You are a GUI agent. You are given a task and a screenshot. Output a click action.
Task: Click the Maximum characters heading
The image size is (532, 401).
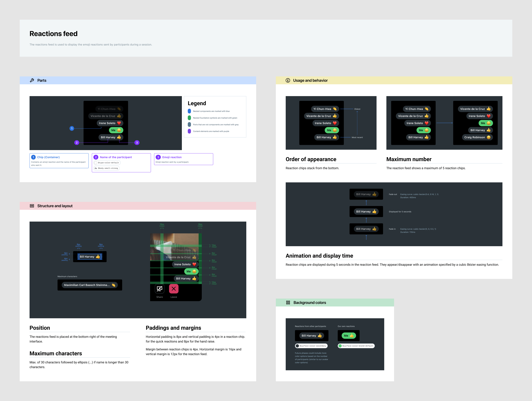56,353
